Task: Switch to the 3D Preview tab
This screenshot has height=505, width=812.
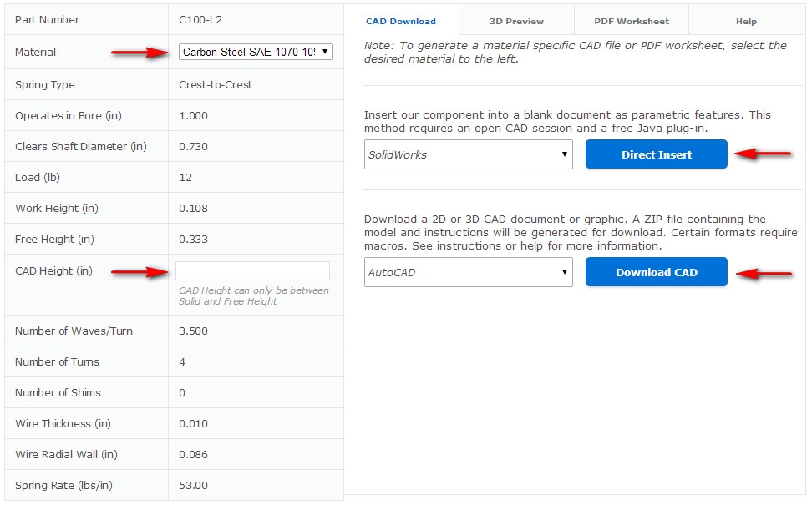Action: 516,21
